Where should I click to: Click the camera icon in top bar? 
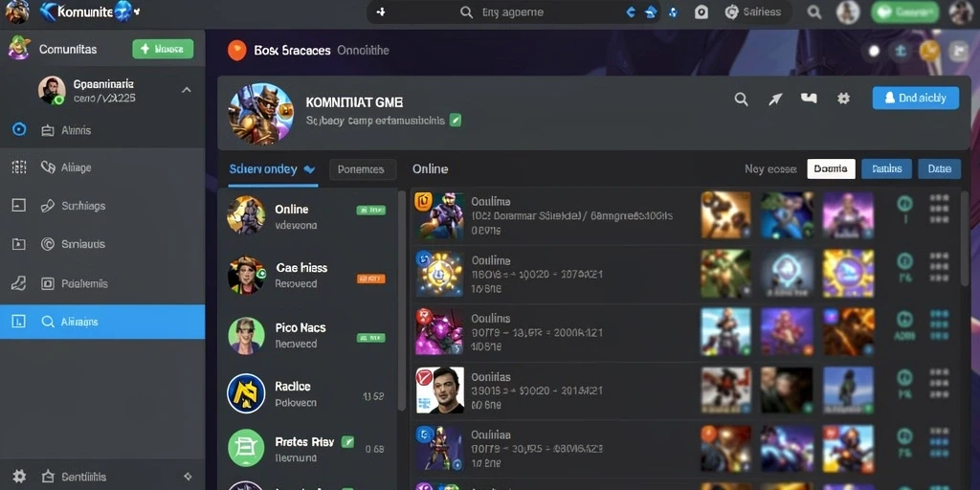click(702, 11)
